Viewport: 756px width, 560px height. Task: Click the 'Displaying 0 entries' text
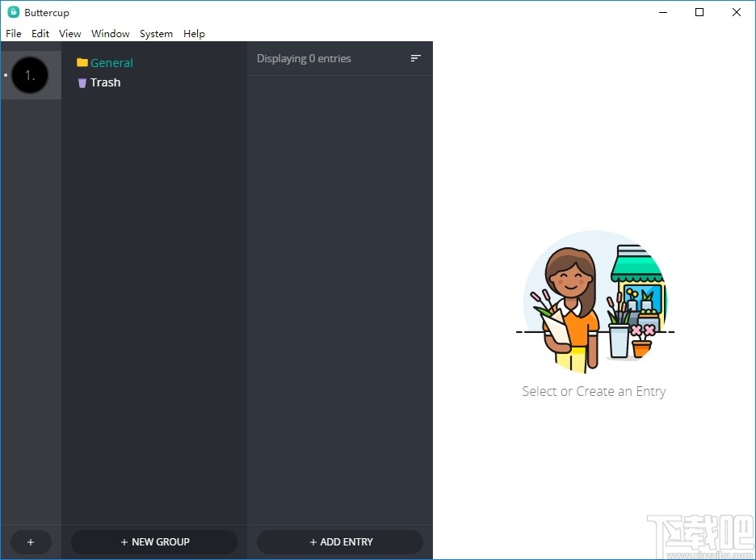304,58
